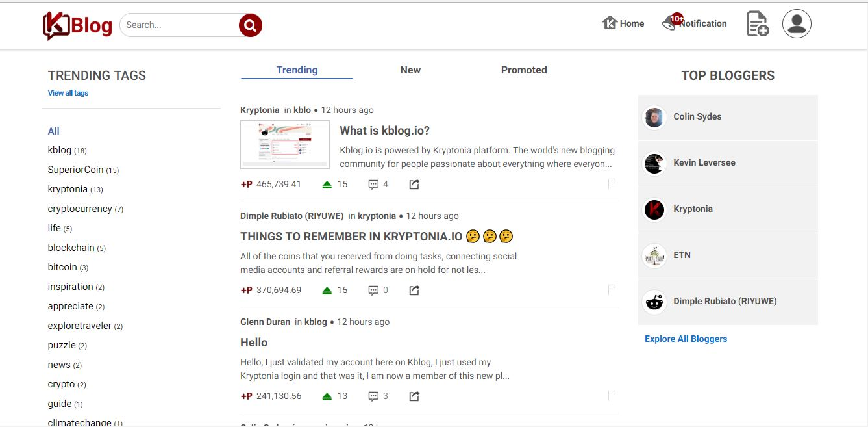
Task: Select the All tag filter
Action: pos(54,131)
